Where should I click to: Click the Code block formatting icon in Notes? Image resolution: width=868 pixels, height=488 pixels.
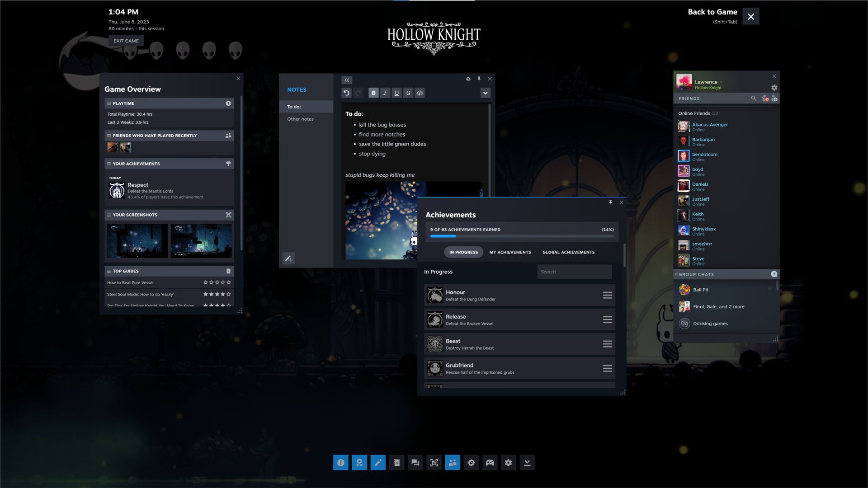[x=419, y=93]
